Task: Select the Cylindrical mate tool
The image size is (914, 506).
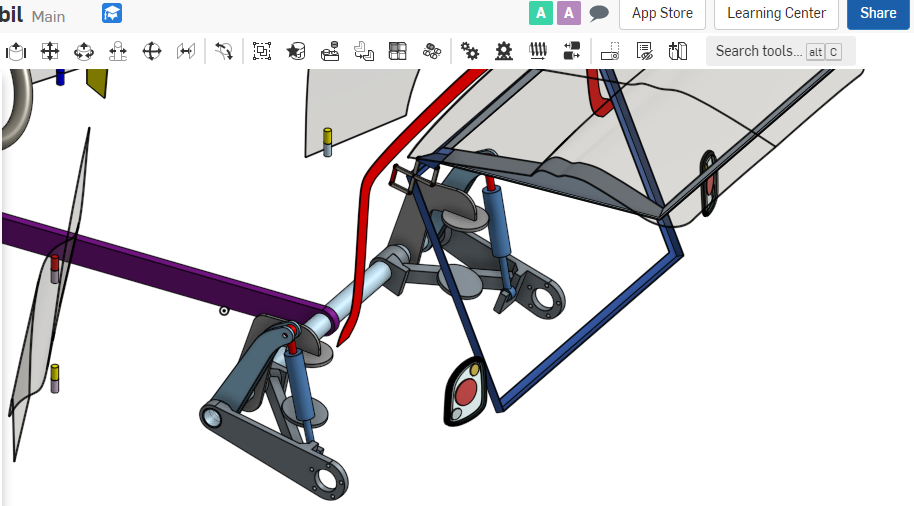Action: pyautogui.click(x=84, y=51)
